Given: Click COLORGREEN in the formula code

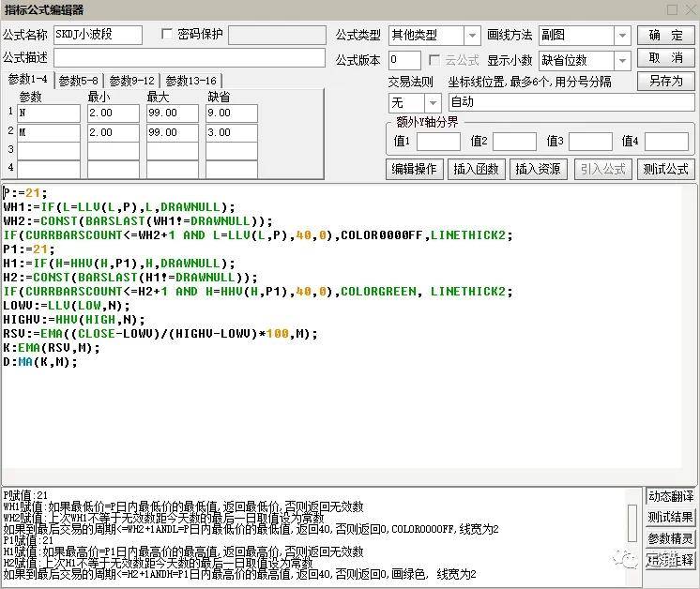Looking at the screenshot, I should pos(379,292).
